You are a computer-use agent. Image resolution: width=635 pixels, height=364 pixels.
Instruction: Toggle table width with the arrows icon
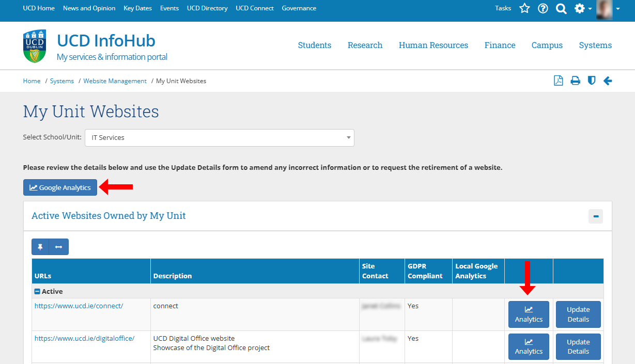[x=58, y=246]
